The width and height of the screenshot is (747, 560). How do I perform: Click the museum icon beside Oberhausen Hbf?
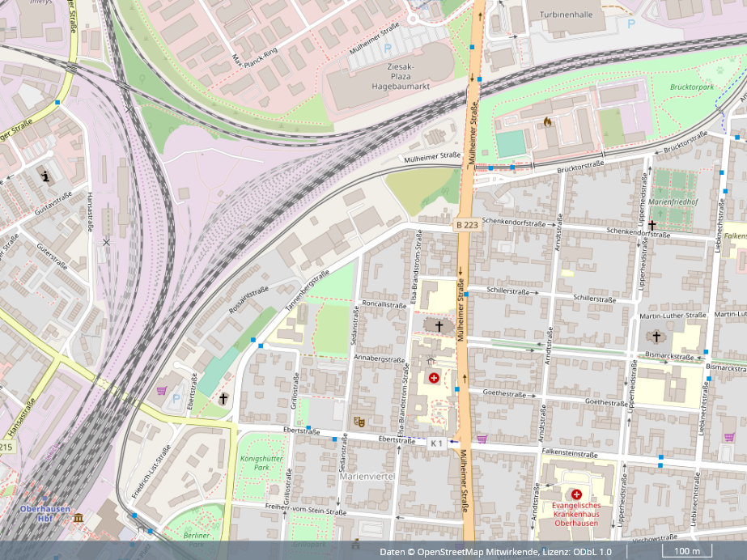pyautogui.click(x=78, y=517)
